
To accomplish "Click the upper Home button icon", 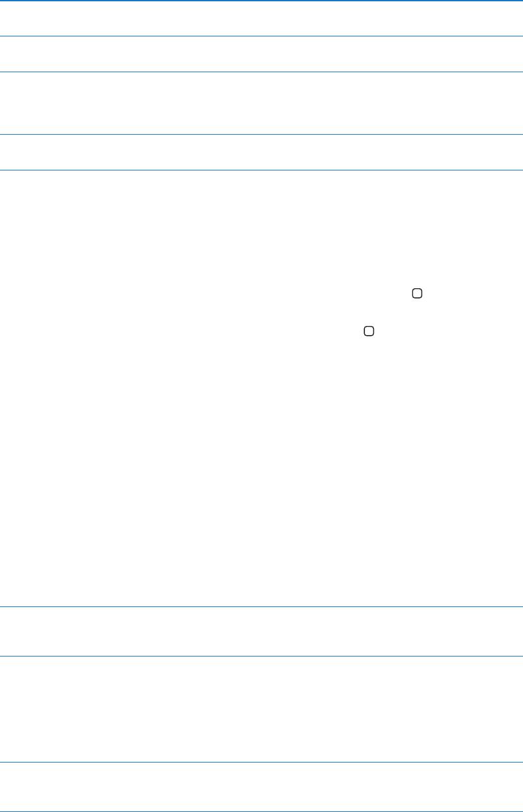I will point(418,294).
